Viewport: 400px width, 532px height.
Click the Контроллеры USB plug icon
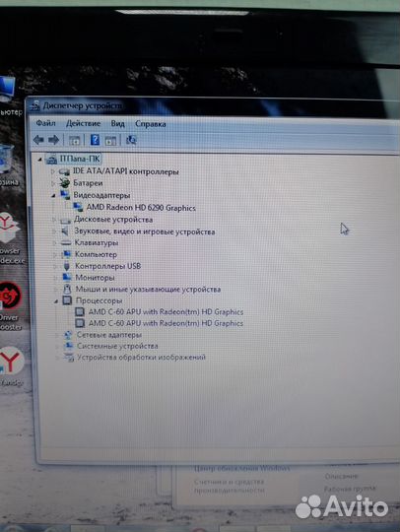pyautogui.click(x=66, y=266)
